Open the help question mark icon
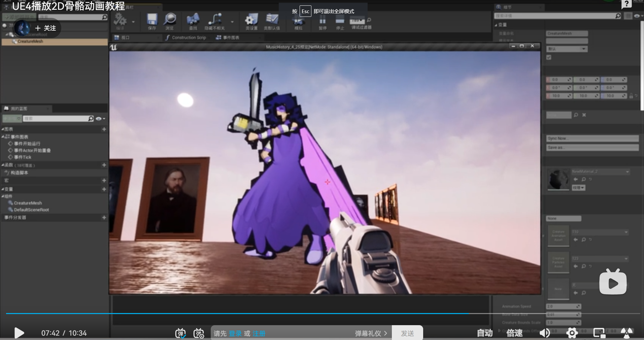644x340 pixels. pos(626,4)
